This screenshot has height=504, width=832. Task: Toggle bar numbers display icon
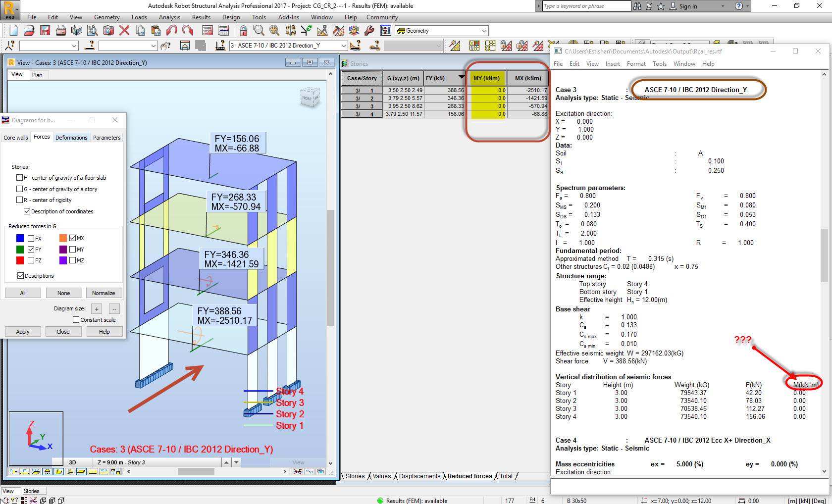pyautogui.click(x=25, y=472)
